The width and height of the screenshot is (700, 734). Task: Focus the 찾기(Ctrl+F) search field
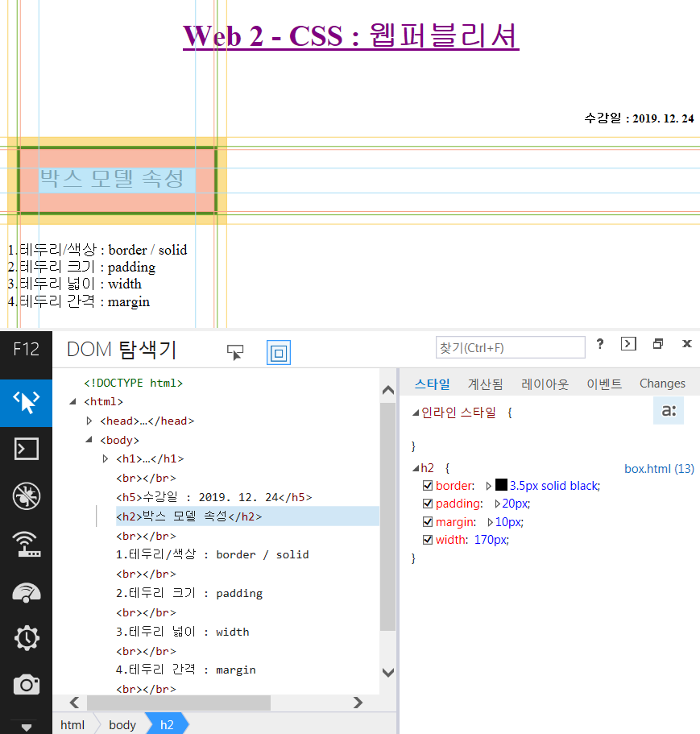[x=510, y=347]
